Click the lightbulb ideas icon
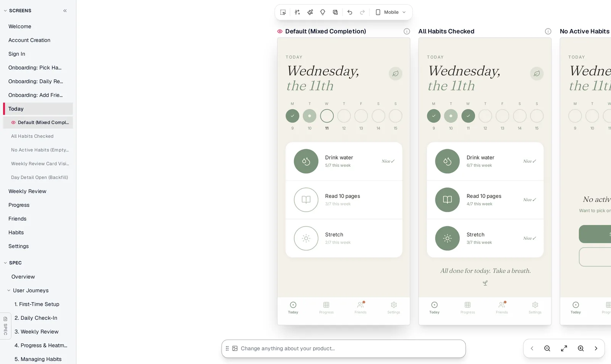This screenshot has width=611, height=364. [323, 12]
